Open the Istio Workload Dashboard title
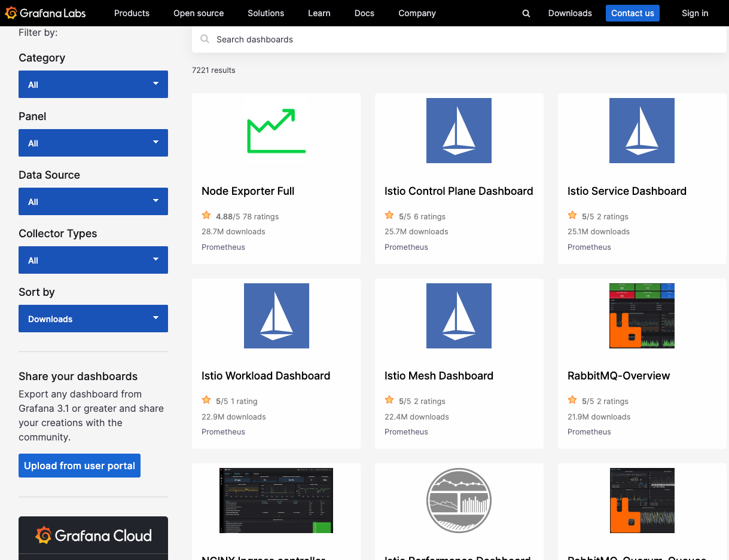The height and width of the screenshot is (560, 729). pos(266,376)
